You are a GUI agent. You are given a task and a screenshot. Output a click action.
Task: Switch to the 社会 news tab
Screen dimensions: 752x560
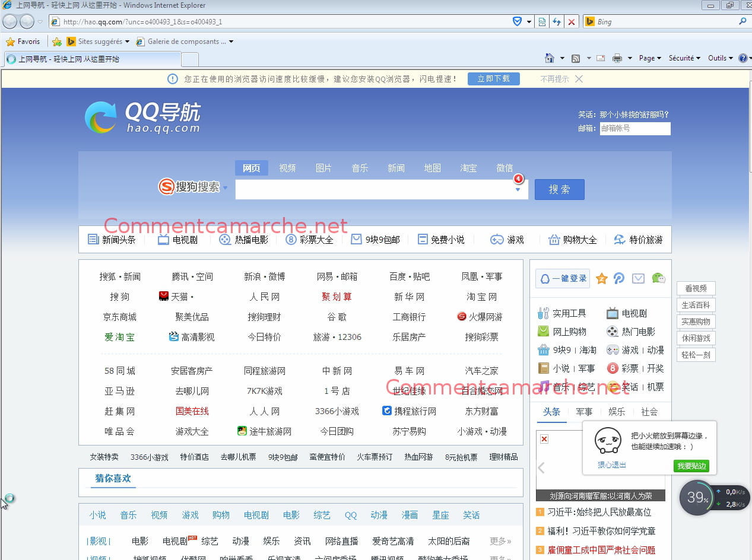(x=649, y=412)
